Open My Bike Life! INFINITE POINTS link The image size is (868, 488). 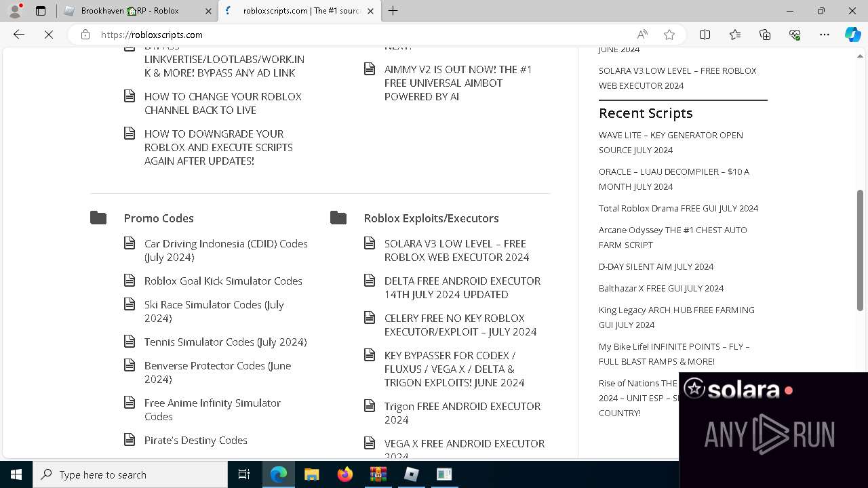[x=674, y=354]
